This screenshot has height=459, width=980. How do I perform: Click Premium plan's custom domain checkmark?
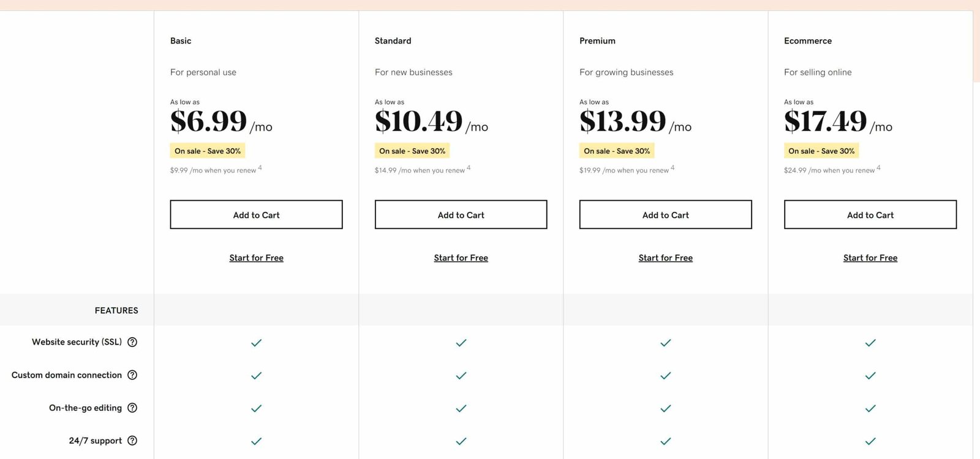coord(666,376)
